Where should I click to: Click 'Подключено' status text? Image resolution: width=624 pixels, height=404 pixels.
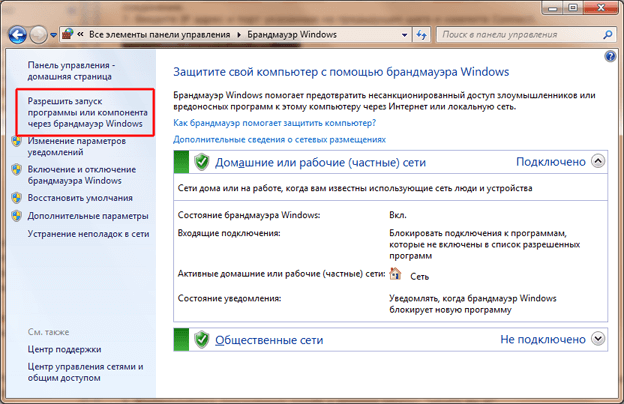click(x=551, y=162)
